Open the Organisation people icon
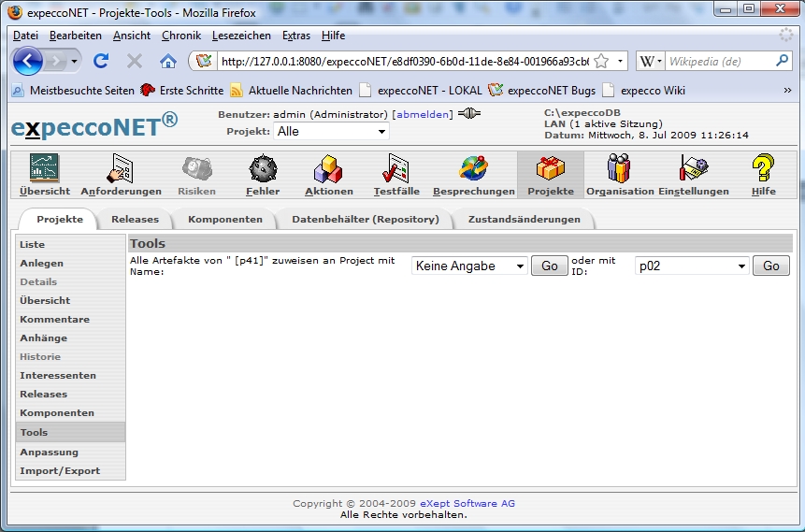 [619, 169]
